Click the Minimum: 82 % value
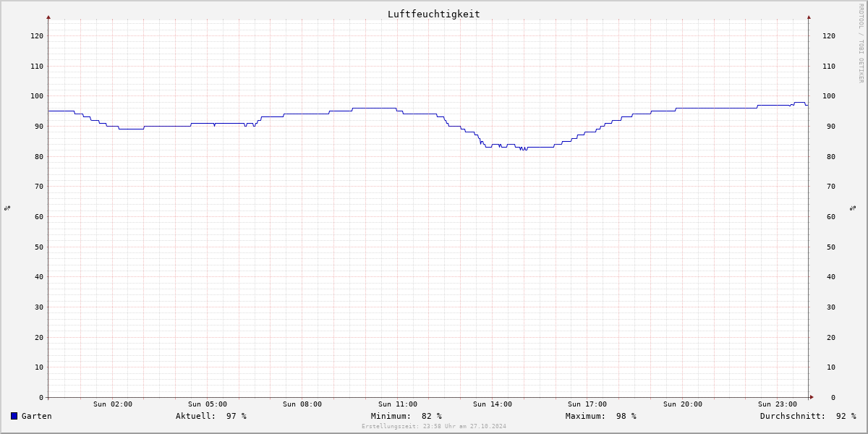 [x=407, y=416]
